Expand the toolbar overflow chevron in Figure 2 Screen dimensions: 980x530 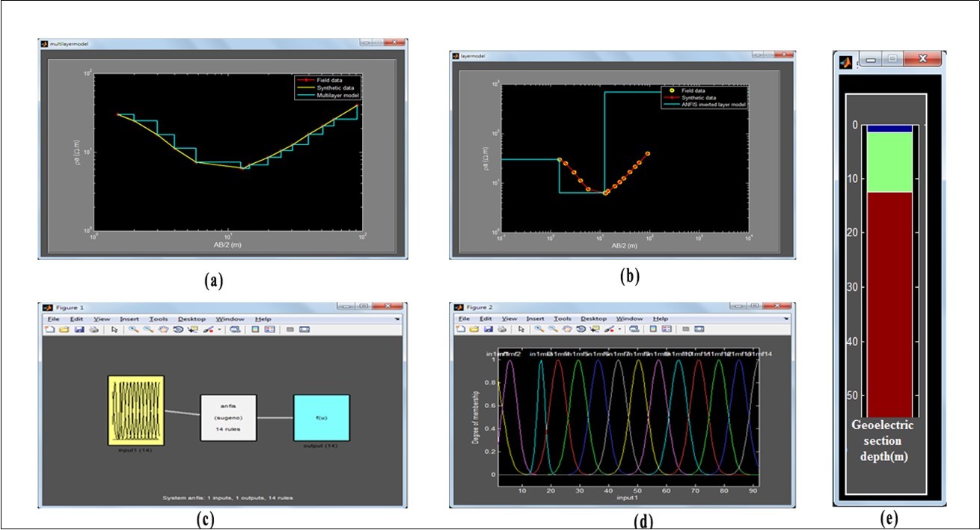point(785,319)
